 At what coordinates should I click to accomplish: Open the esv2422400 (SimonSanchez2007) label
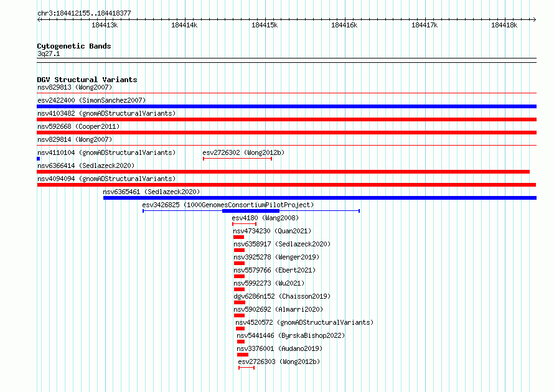[x=92, y=100]
